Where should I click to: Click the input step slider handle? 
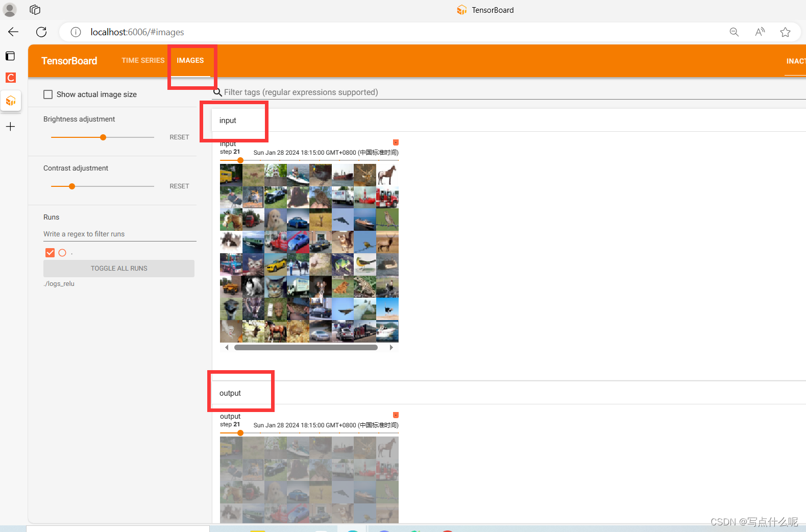tap(240, 160)
